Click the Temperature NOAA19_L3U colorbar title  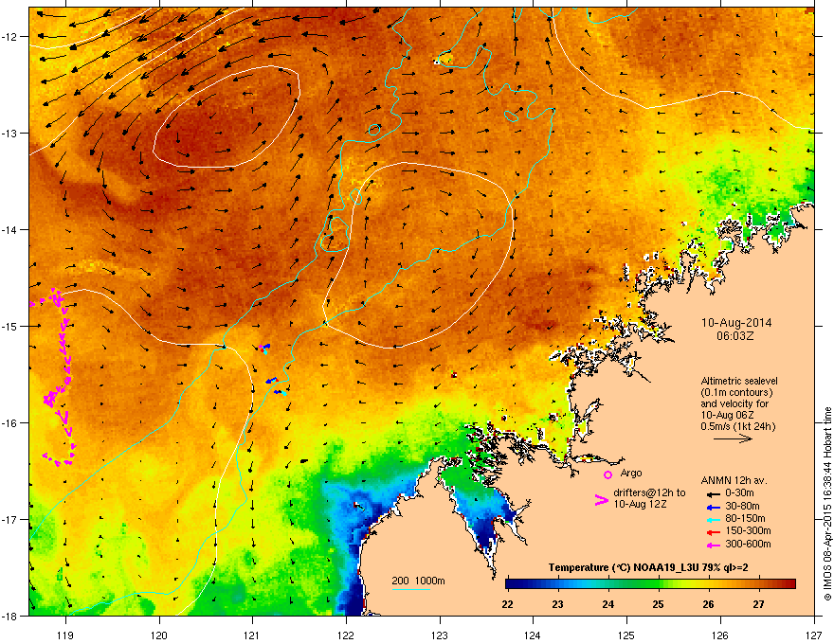pos(649,568)
